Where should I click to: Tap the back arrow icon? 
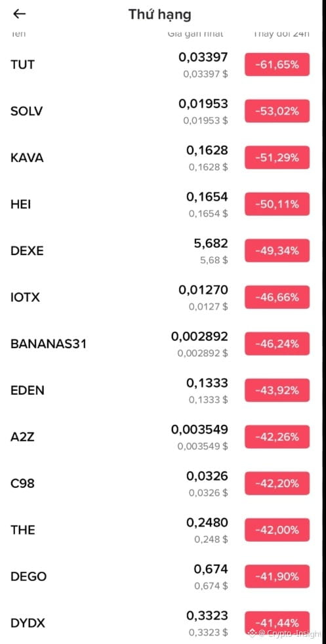[19, 14]
